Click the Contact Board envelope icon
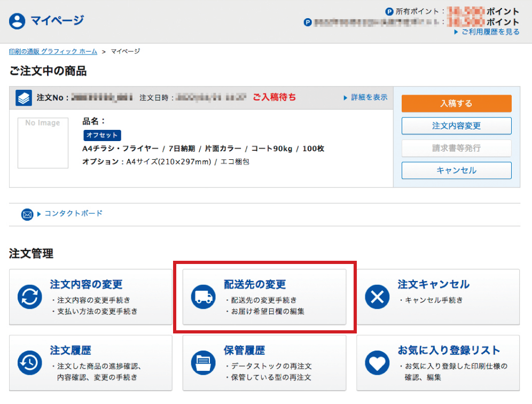Viewport: 532px width, 404px height. click(27, 214)
